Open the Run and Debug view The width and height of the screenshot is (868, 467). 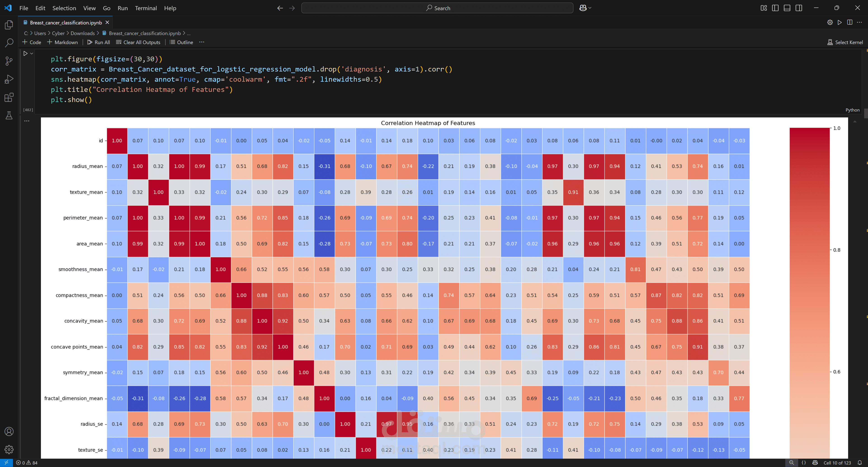pos(9,79)
